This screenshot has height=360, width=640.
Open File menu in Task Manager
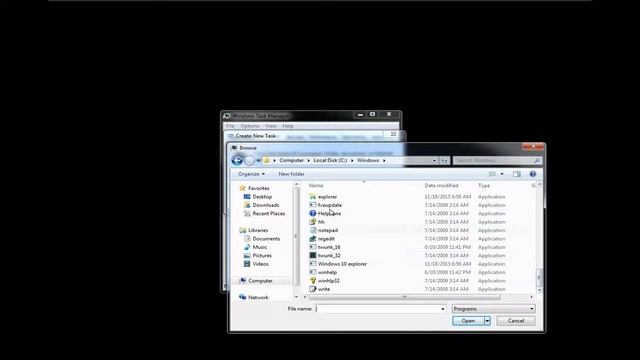pos(230,126)
